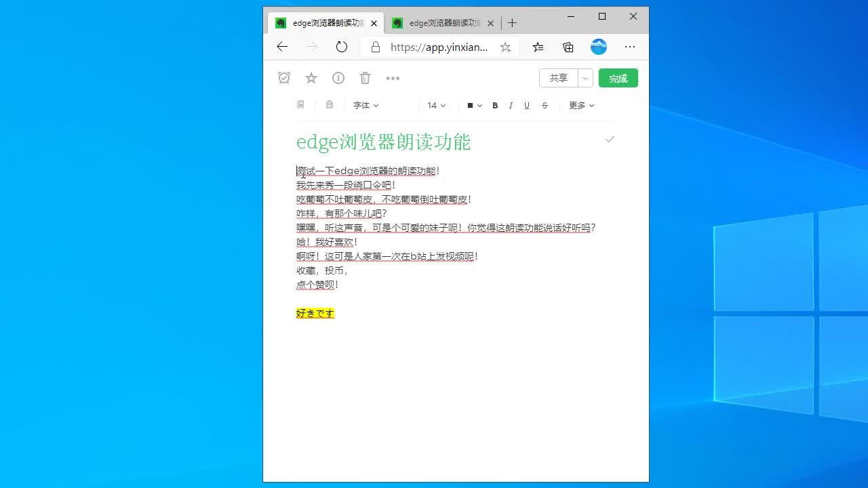Click the line 点个赞呗！

pos(317,285)
